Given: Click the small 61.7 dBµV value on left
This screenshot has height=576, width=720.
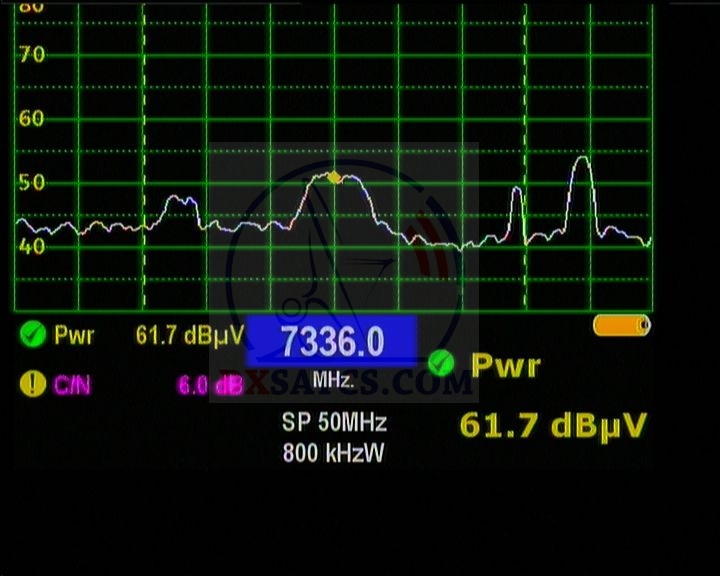Looking at the screenshot, I should point(184,335).
